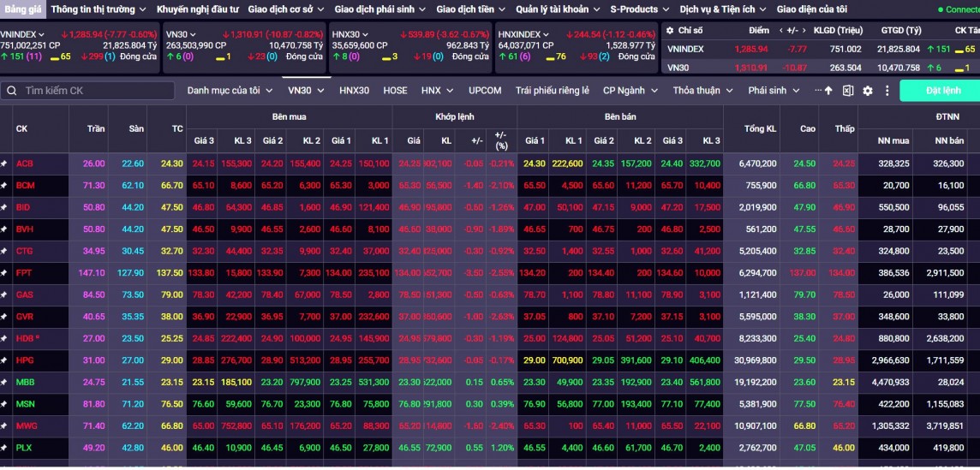The image size is (980, 470).
Task: Click the scroll-up arrow icon in toolbar
Action: click(828, 91)
